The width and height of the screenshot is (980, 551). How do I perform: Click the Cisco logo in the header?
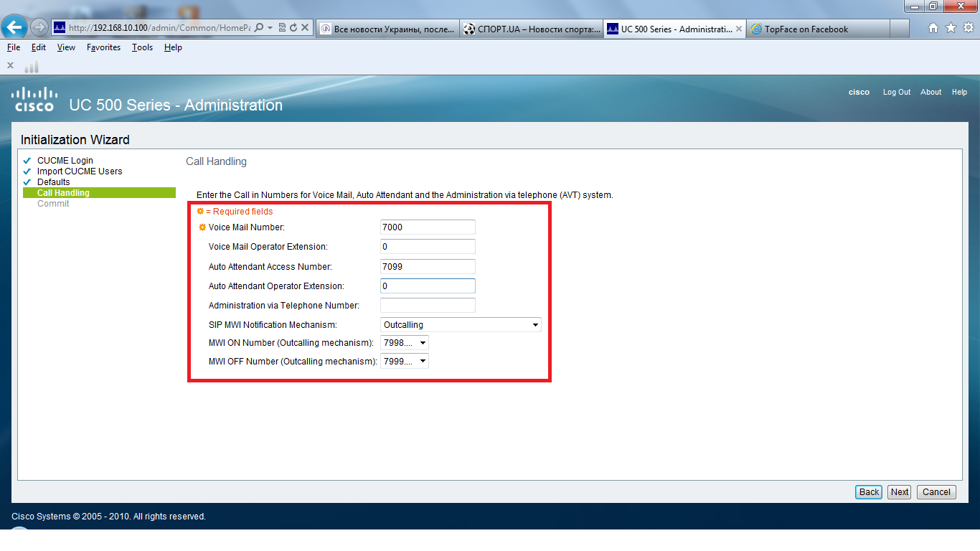(x=34, y=98)
